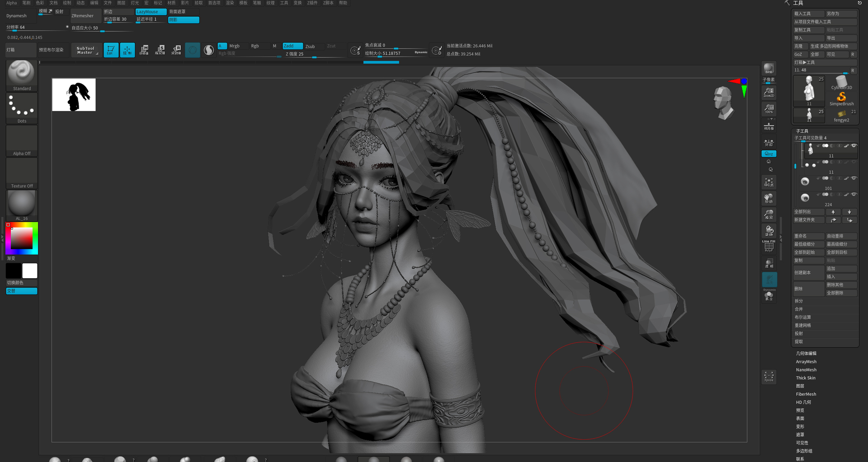Click the floor grid (地网格) icon

pyautogui.click(x=769, y=126)
